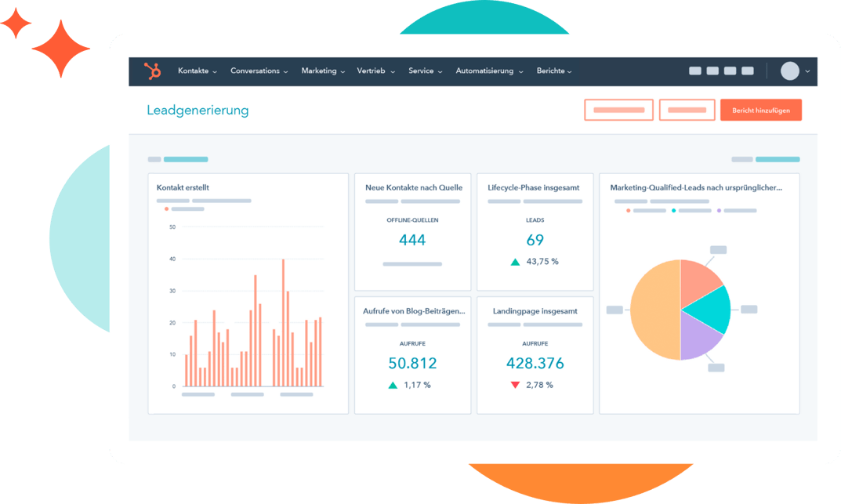
Task: Select the large orange pie chart slice
Action: pos(654,310)
